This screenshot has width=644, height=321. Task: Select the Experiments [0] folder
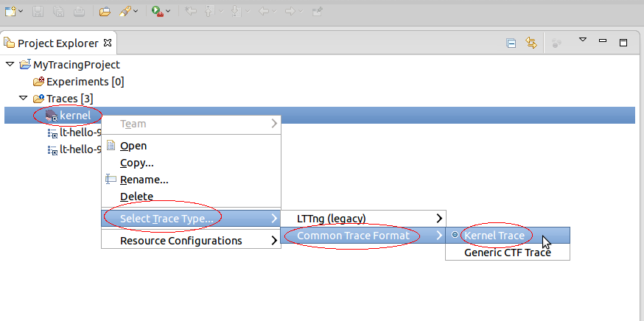[x=85, y=82]
